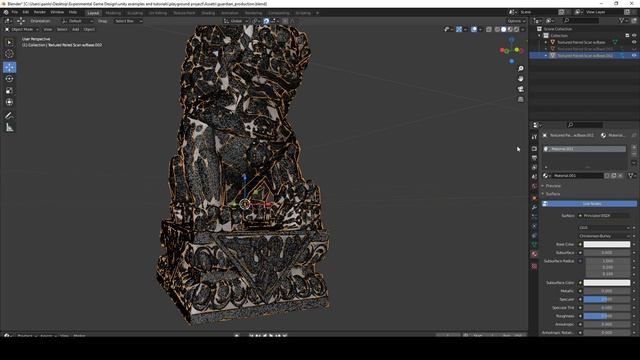The height and width of the screenshot is (360, 640).
Task: Click the Use Nodes button
Action: click(x=589, y=204)
